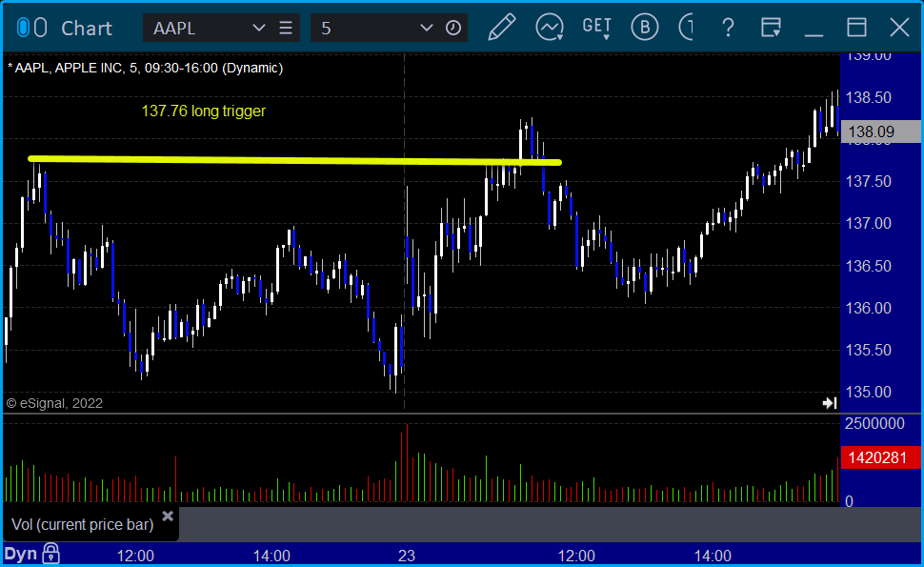Expand the AAPL symbol dropdown arrow
924x567 pixels.
pyautogui.click(x=259, y=28)
